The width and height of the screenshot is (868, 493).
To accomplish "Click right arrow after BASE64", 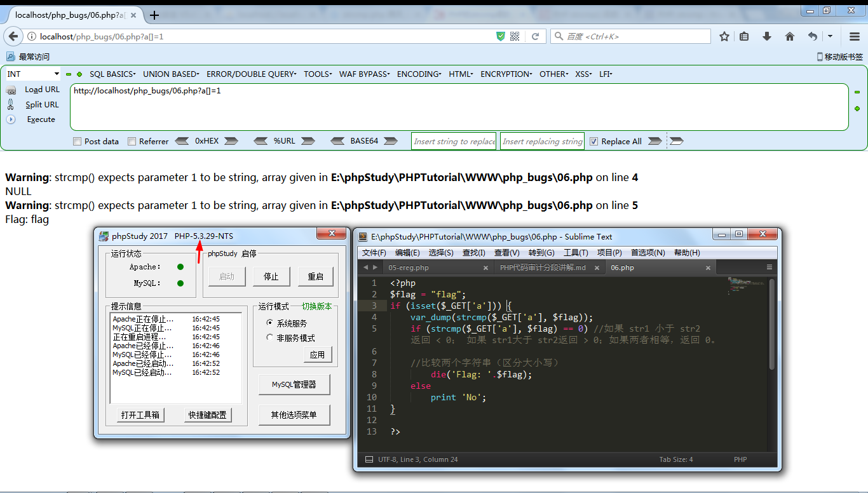I will point(391,141).
